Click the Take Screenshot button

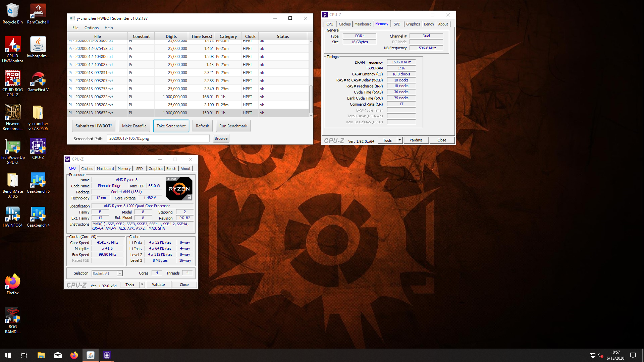[x=171, y=126]
